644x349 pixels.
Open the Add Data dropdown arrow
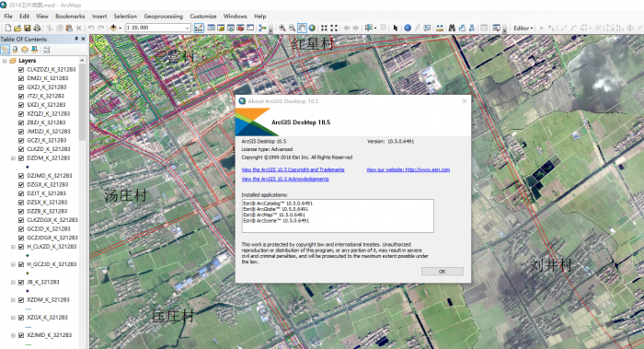(x=120, y=28)
